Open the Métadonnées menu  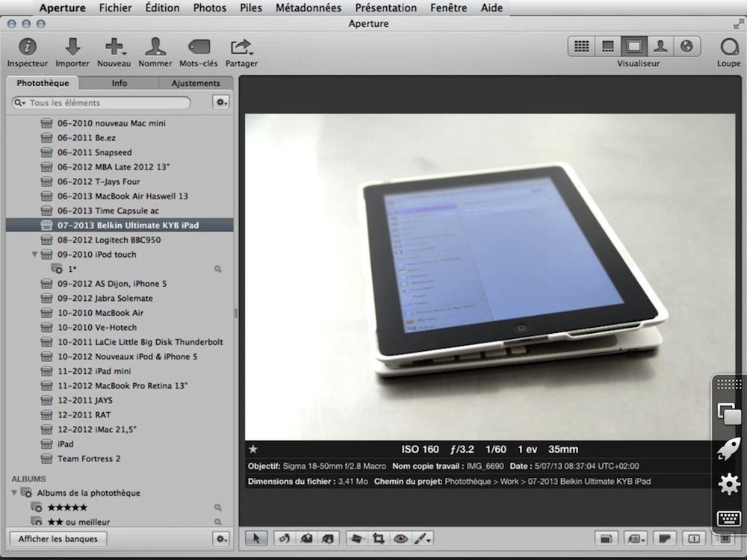click(x=309, y=8)
